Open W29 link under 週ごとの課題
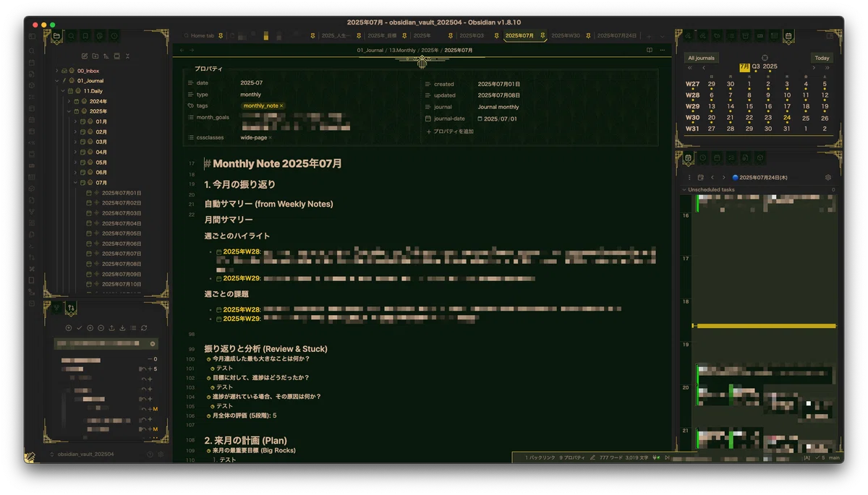Image resolution: width=868 pixels, height=495 pixels. 242,318
